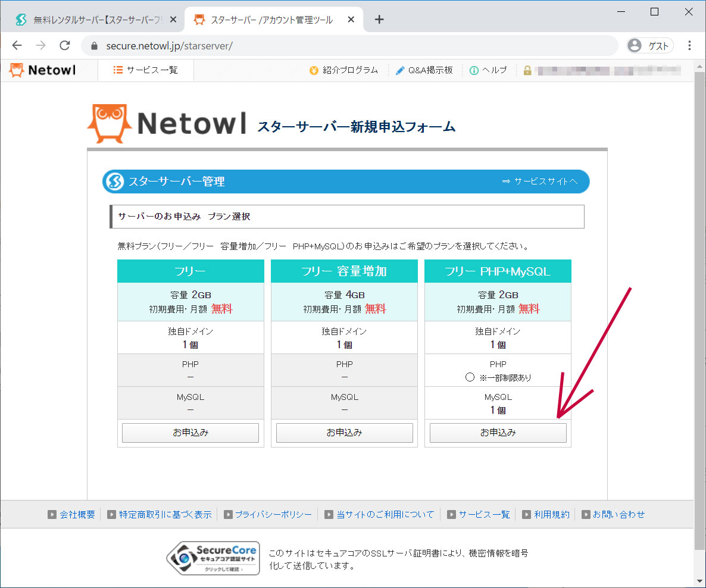Close the スターサーバー アカウント管理ツール tab
Screen dimensions: 706x588
351,20
